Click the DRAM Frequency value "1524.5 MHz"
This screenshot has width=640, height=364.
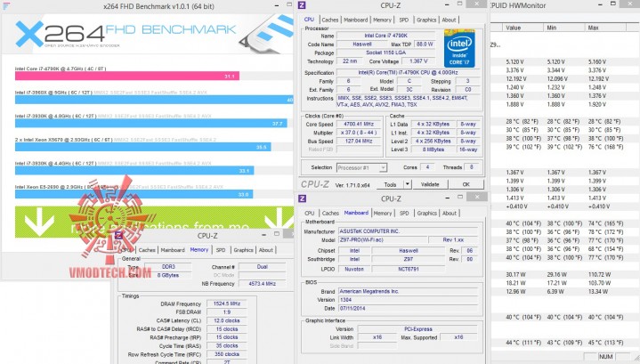coord(227,304)
